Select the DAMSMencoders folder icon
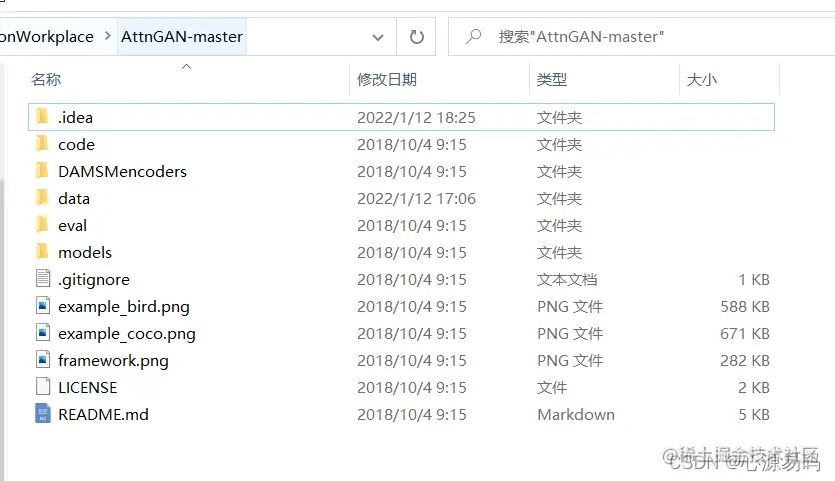This screenshot has width=835, height=481. 43,171
